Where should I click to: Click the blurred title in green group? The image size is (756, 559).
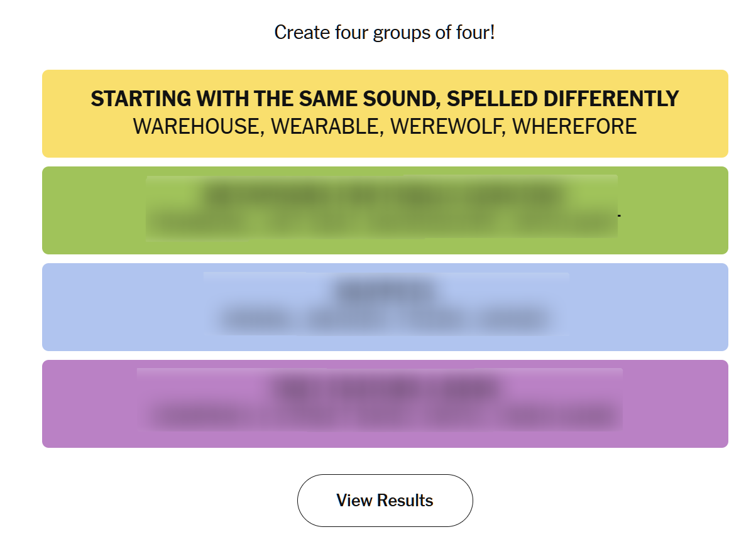click(x=381, y=195)
